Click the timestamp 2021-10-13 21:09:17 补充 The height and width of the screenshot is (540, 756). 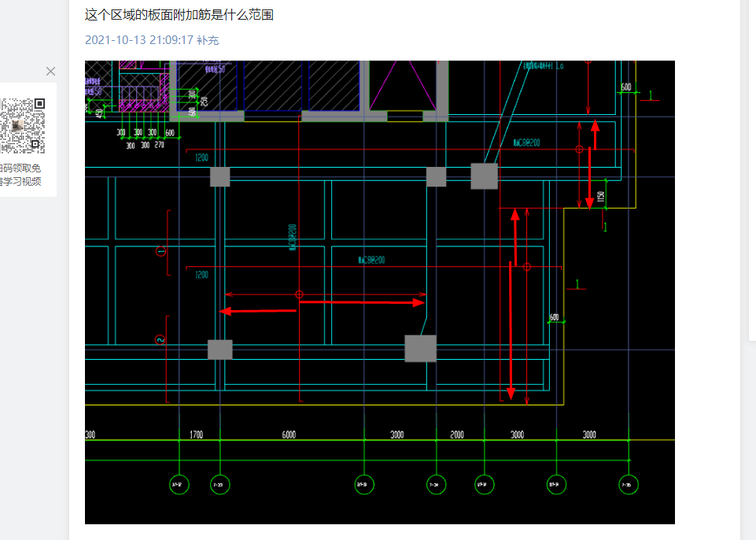click(152, 40)
